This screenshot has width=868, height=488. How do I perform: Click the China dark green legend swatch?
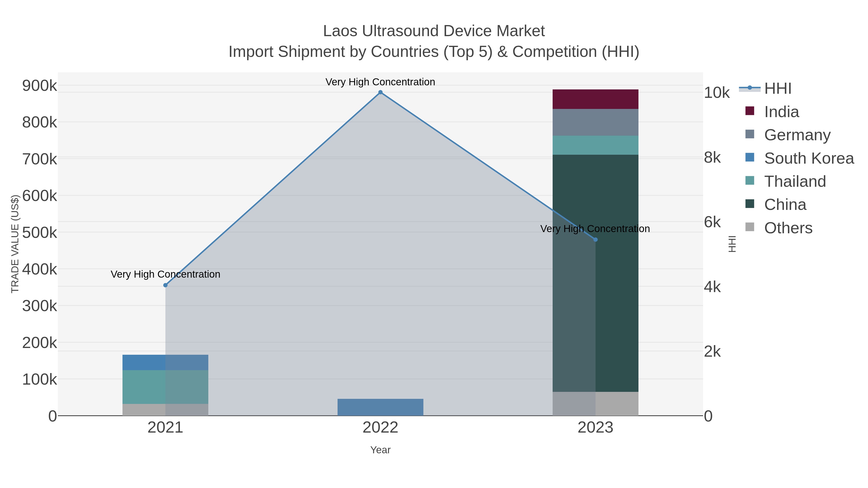pyautogui.click(x=750, y=204)
